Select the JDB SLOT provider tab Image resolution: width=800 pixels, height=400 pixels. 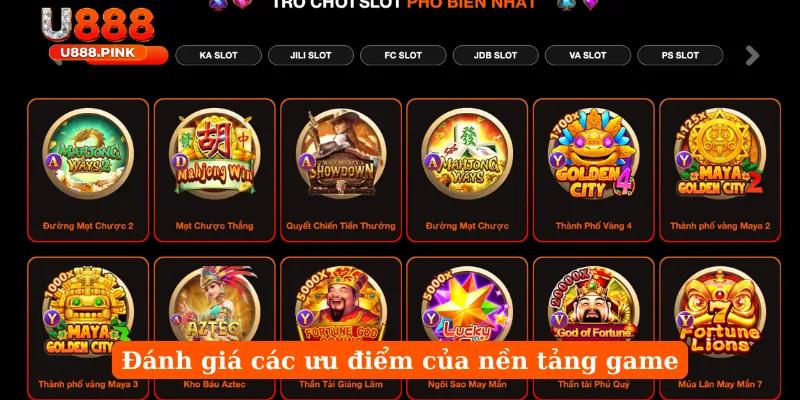(495, 56)
